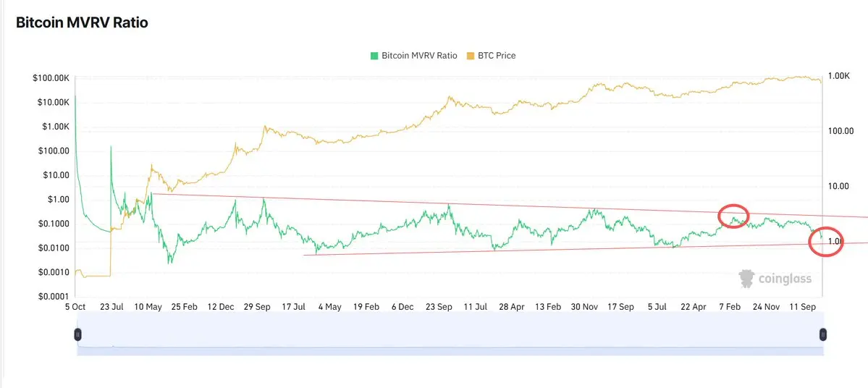Screen dimensions: 868x388
Task: Click the coinglass watermark text
Action: pyautogui.click(x=784, y=279)
